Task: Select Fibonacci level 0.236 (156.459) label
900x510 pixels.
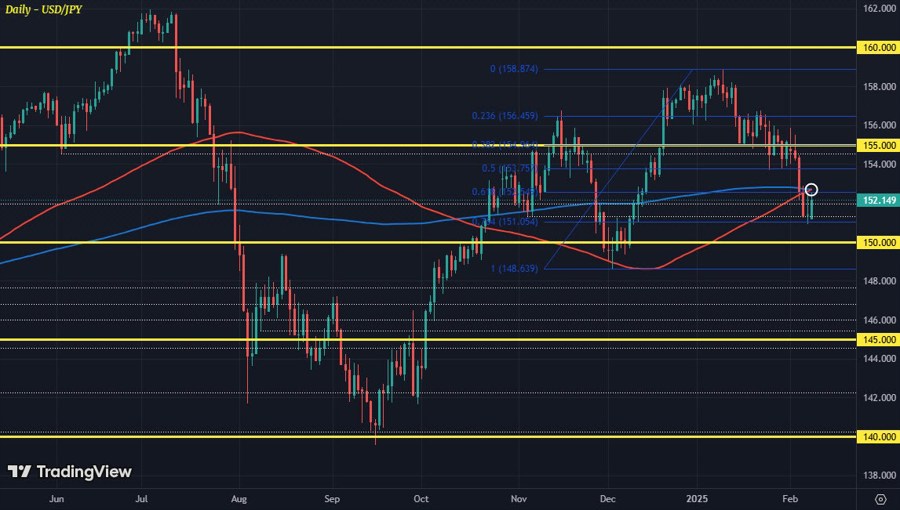Action: coord(505,116)
